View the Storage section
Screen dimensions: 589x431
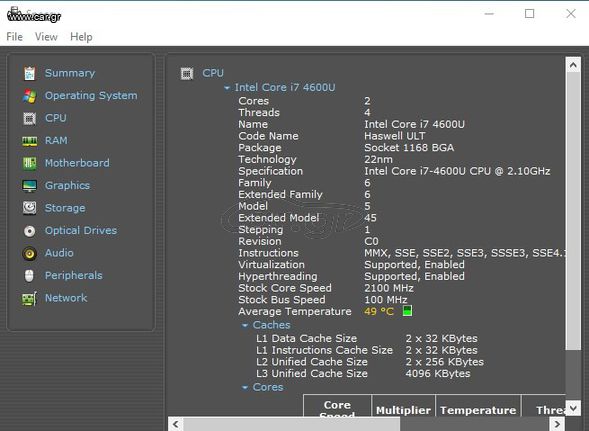(x=65, y=208)
